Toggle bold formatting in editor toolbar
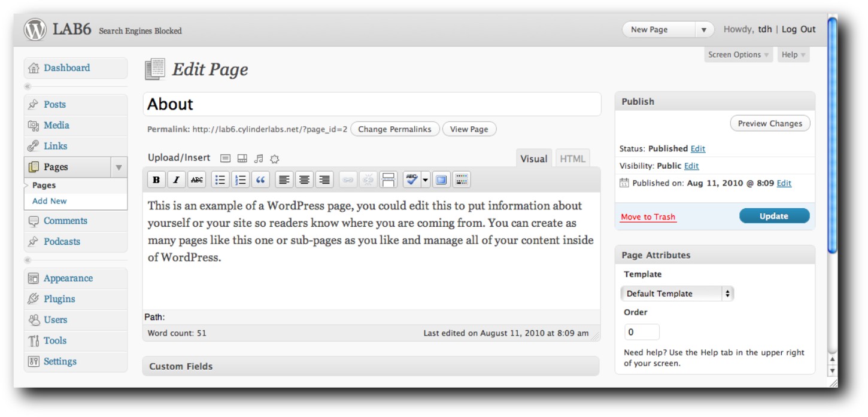 [x=156, y=179]
